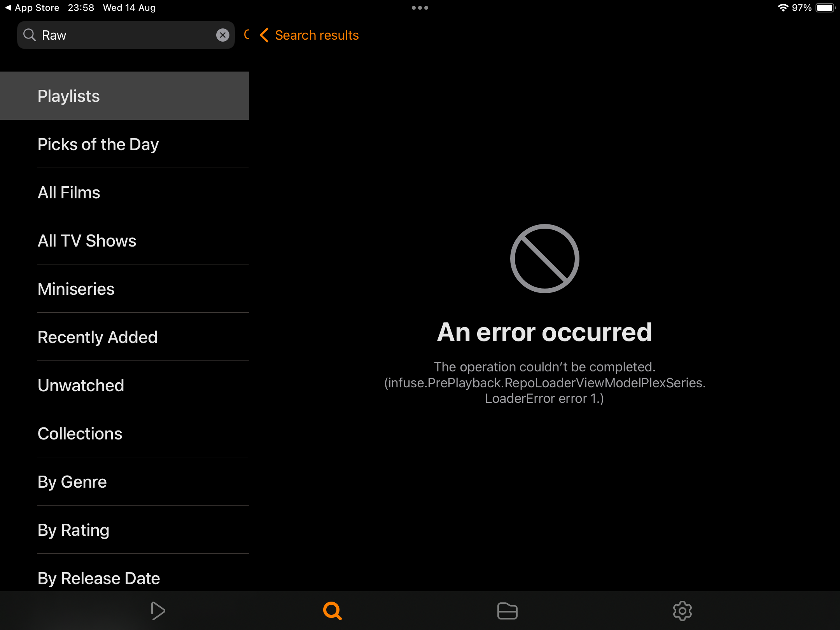Viewport: 840px width, 630px height.
Task: Open the All Films list
Action: pyautogui.click(x=124, y=192)
